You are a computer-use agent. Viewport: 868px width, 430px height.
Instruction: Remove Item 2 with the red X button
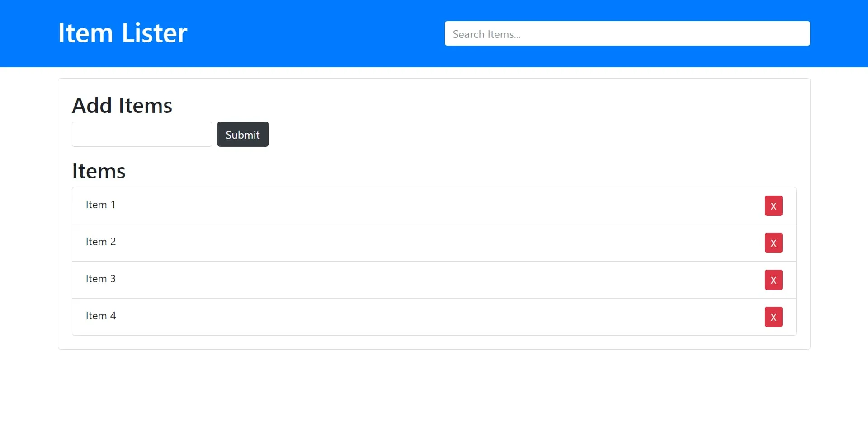click(773, 243)
